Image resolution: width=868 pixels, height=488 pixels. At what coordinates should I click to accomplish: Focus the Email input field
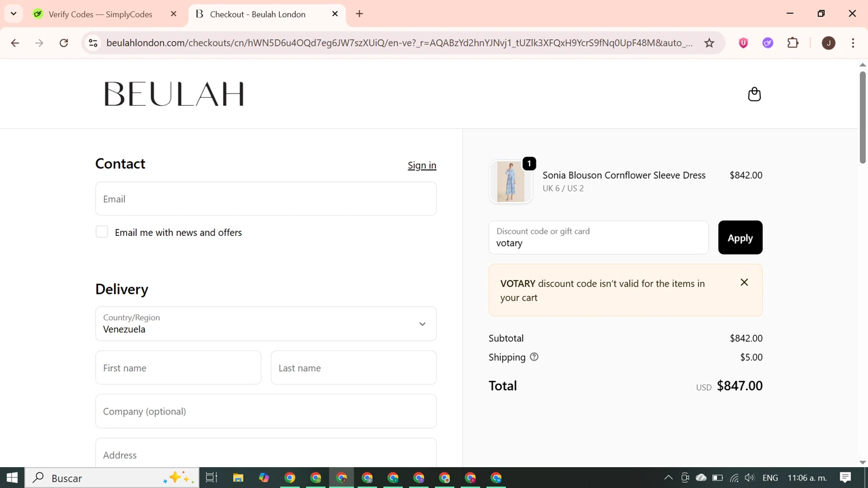click(266, 199)
